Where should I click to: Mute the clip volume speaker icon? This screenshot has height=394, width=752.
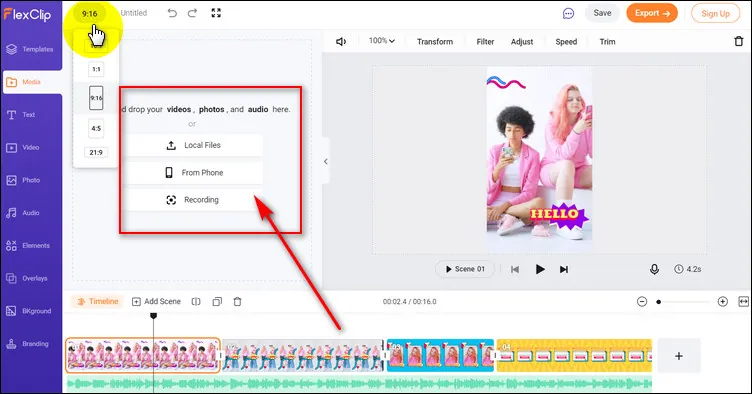(x=341, y=42)
